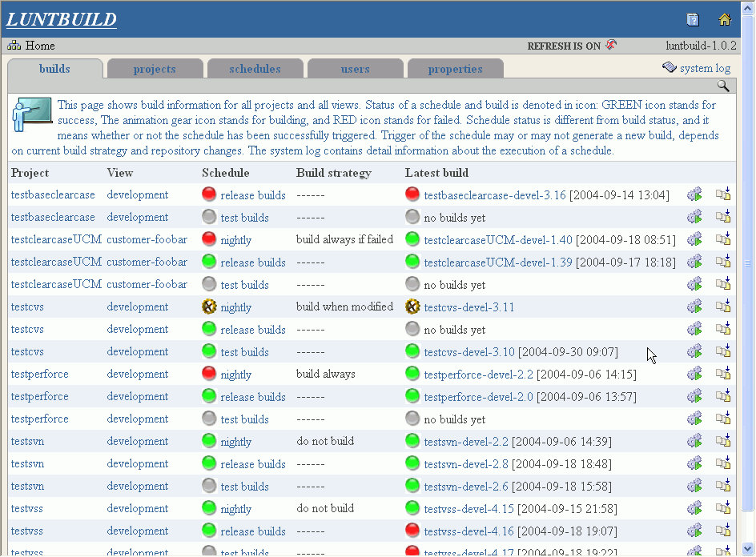Switch to the projects tab

point(155,69)
